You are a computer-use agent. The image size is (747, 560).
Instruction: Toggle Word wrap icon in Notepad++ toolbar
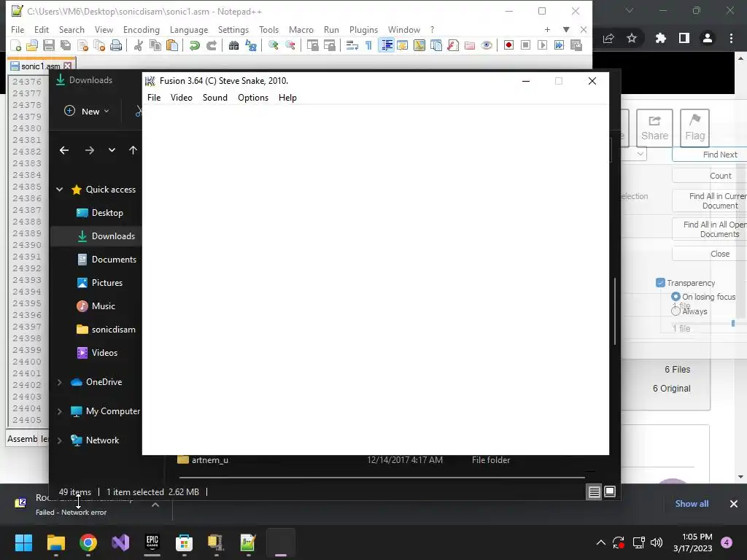(x=352, y=45)
